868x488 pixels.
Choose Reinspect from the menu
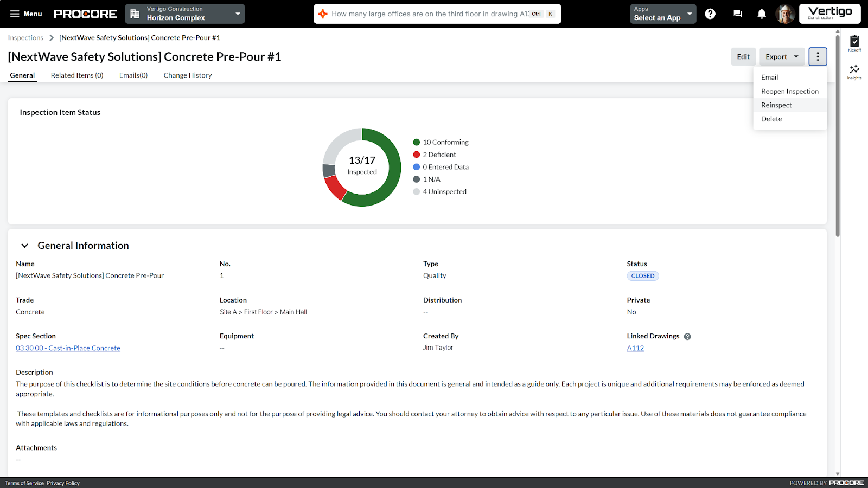point(790,105)
